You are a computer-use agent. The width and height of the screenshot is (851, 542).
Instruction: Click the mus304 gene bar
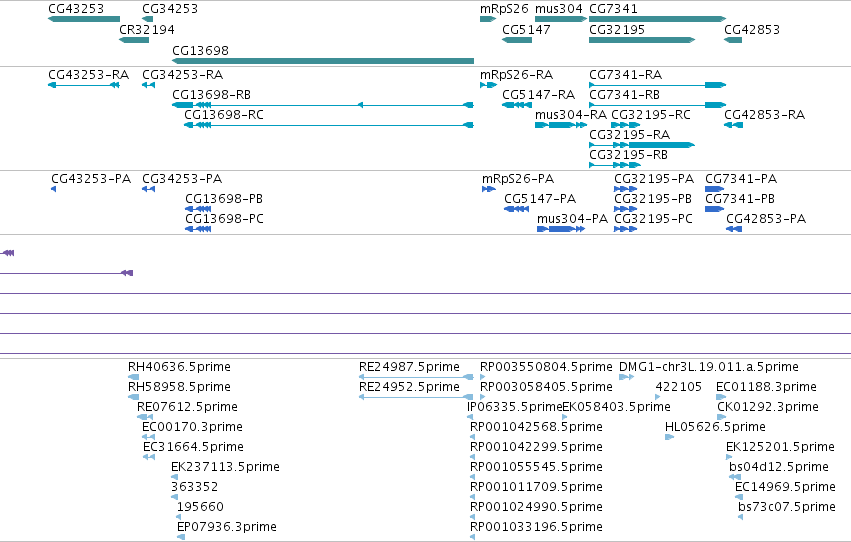point(561,19)
